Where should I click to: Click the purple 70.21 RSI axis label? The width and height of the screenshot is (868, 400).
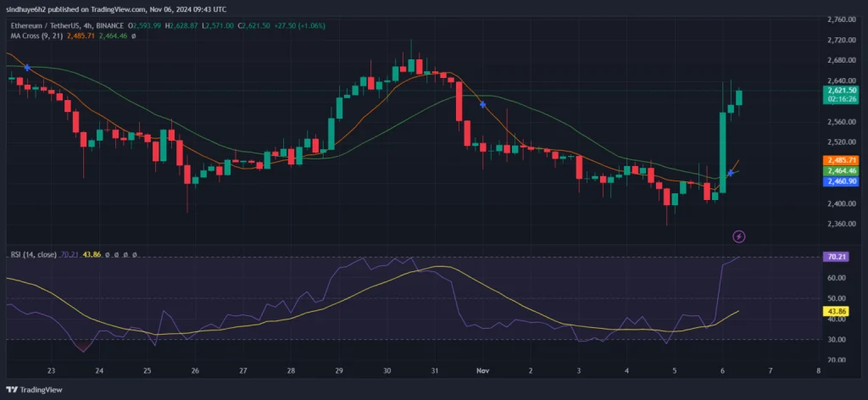tap(837, 257)
